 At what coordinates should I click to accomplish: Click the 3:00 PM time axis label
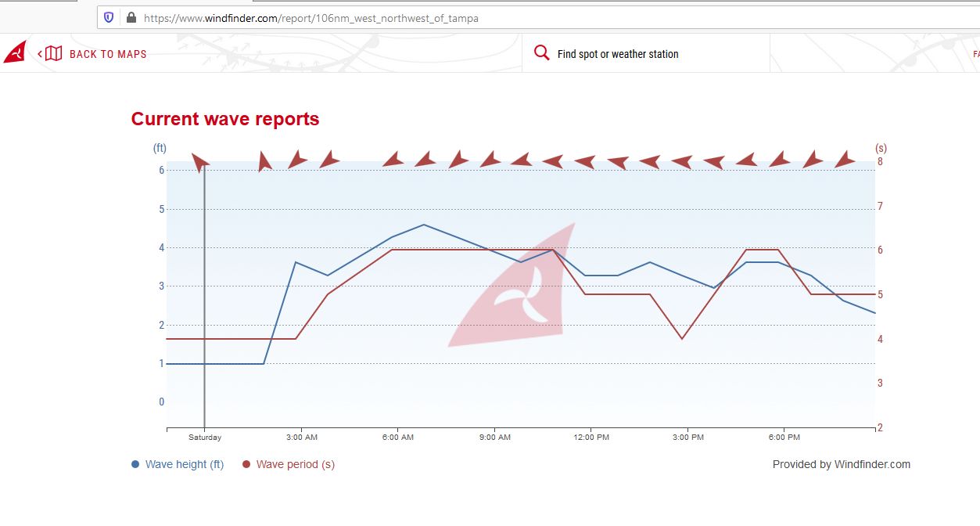pyautogui.click(x=687, y=438)
